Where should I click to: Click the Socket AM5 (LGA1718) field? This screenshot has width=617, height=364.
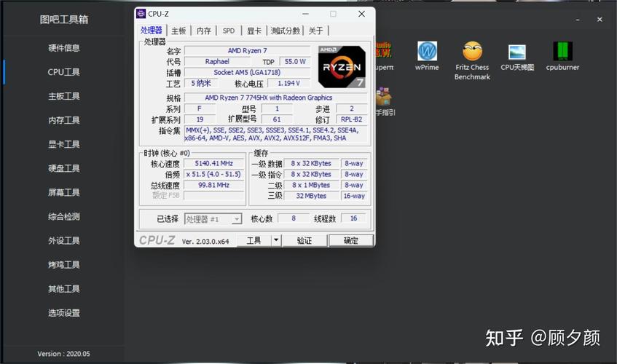tap(247, 72)
